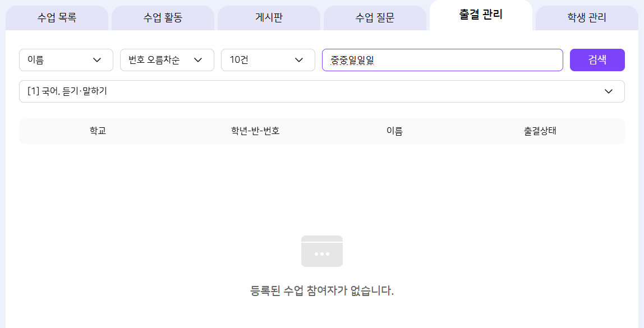The width and height of the screenshot is (644, 328).
Task: Click the 출결상태 column header
Action: click(x=540, y=131)
